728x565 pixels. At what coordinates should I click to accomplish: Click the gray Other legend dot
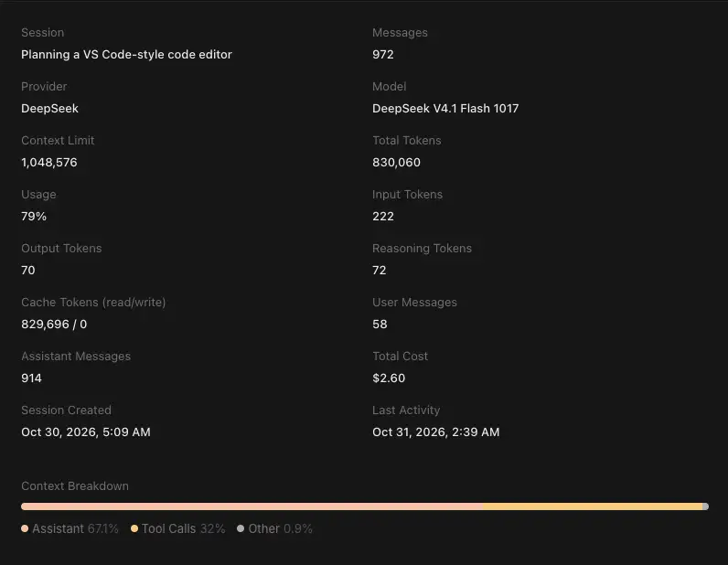pos(241,528)
